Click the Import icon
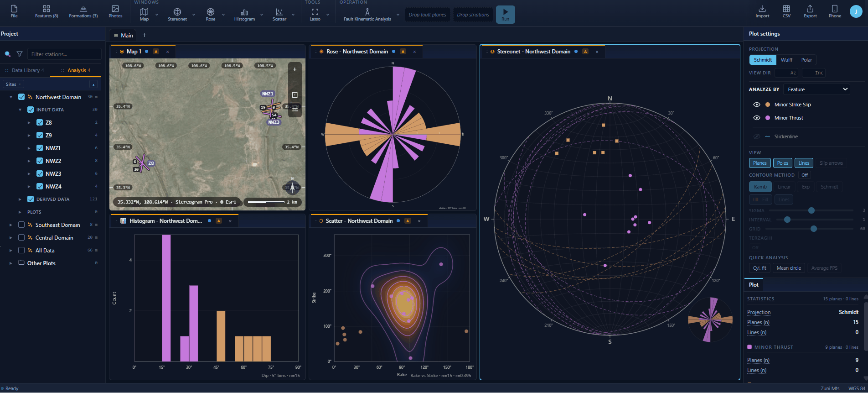Screen dimensions: 868x393 pyautogui.click(x=762, y=12)
